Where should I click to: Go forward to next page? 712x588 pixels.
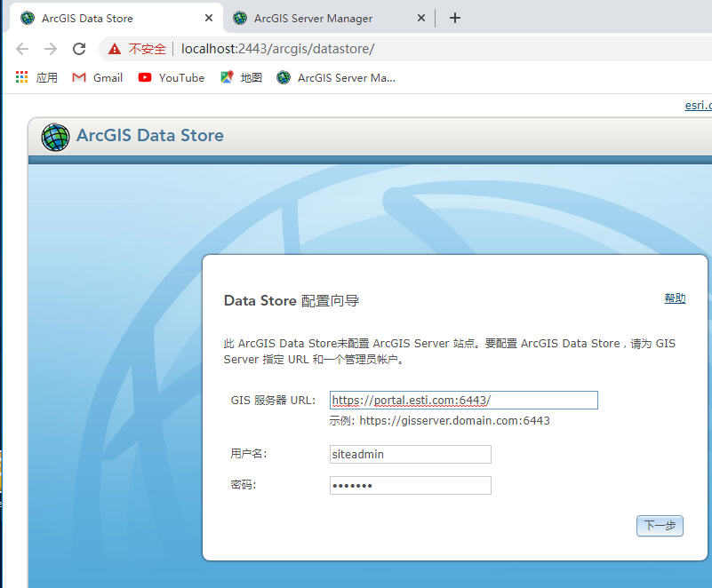(x=51, y=49)
